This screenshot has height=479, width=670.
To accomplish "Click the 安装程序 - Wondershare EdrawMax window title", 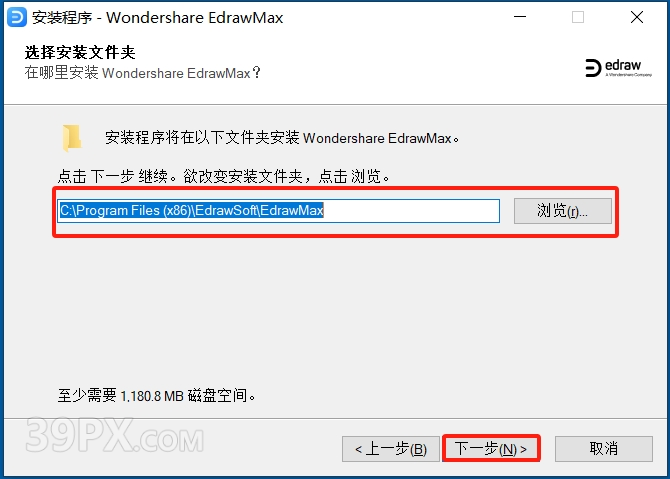I will point(157,18).
